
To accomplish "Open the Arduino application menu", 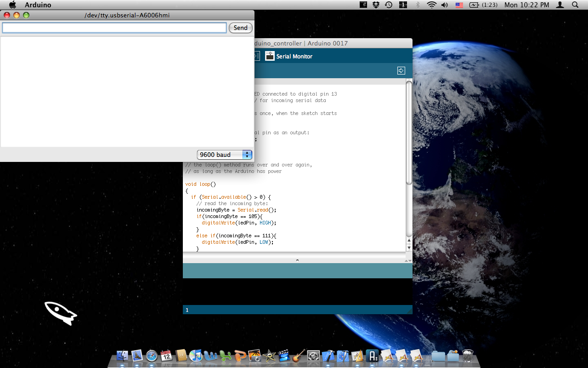I will click(x=38, y=5).
